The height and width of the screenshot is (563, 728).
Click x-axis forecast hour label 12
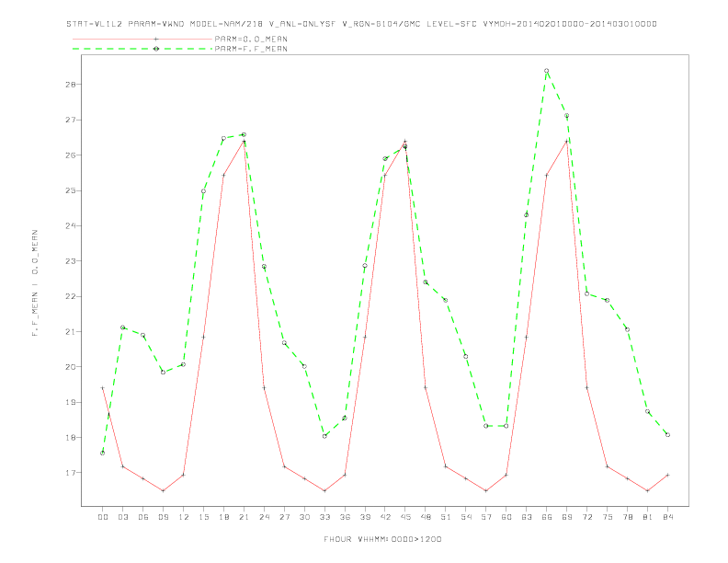click(184, 517)
